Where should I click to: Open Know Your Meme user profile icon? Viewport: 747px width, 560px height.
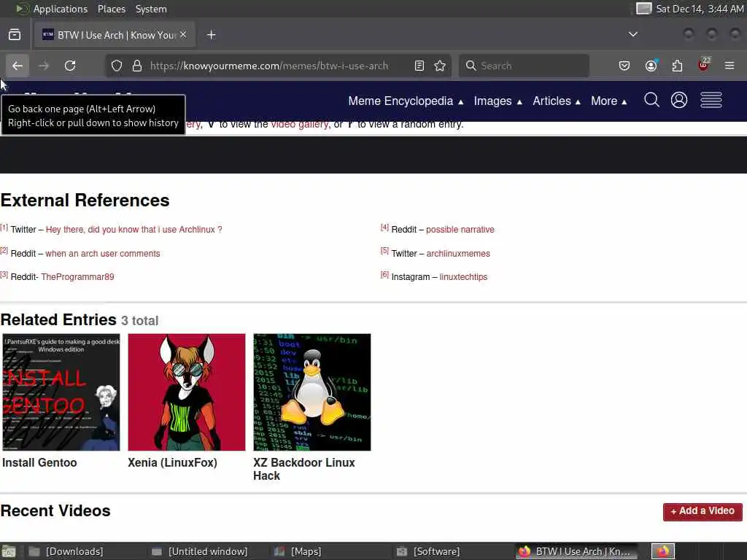coord(679,101)
